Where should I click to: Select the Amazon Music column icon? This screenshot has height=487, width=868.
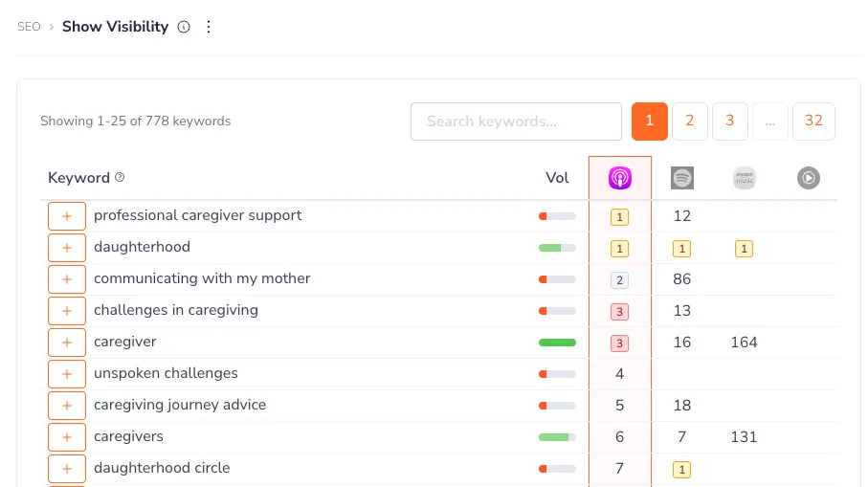pyautogui.click(x=744, y=178)
